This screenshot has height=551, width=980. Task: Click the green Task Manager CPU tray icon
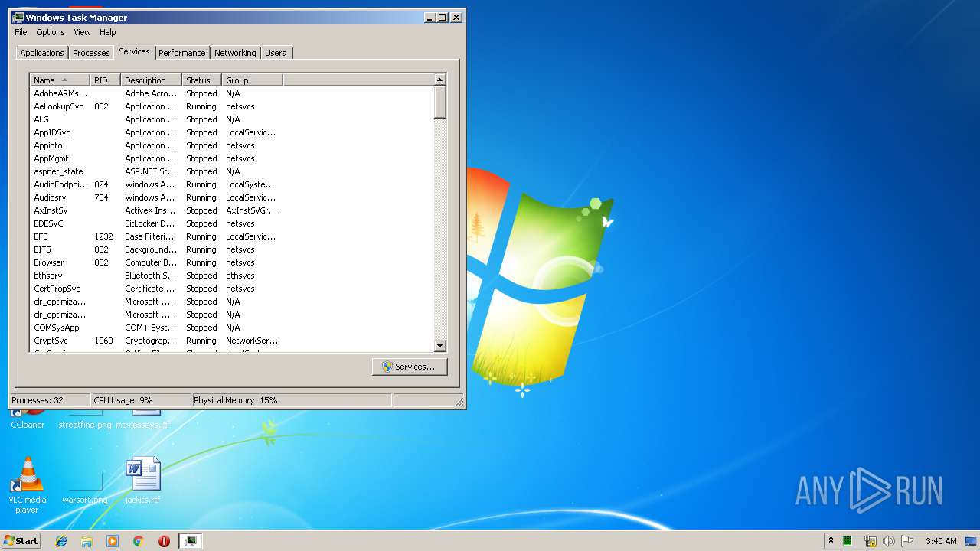click(848, 541)
